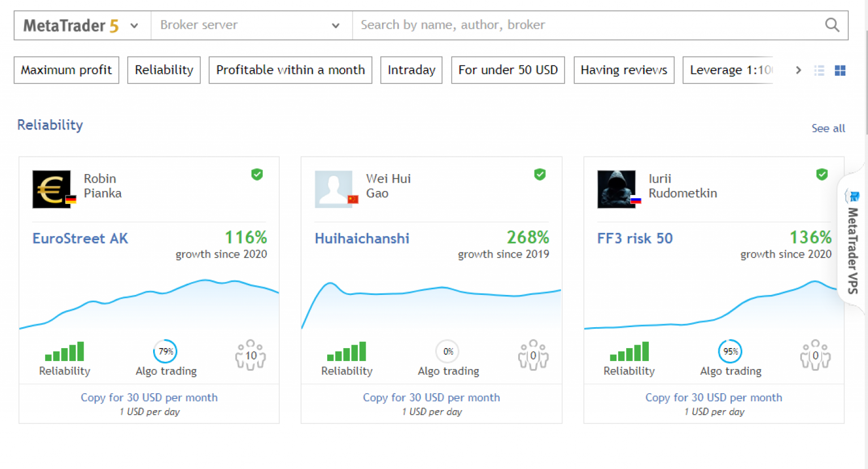Switch to list view layout

[819, 70]
